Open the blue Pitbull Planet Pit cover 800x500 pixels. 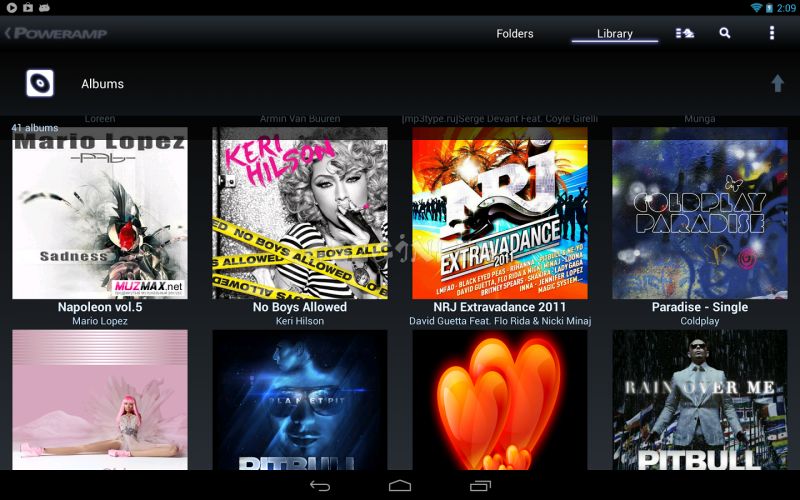[300, 399]
